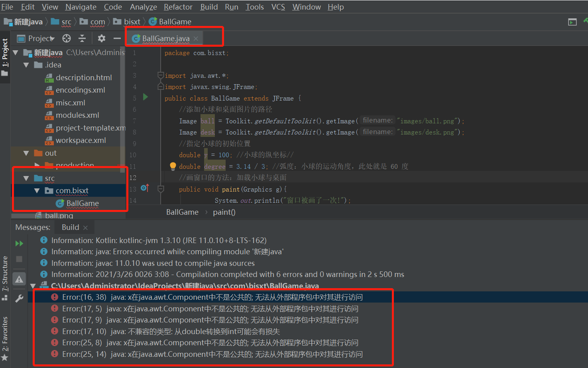Open the View menu
This screenshot has height=368, width=588.
[x=50, y=7]
